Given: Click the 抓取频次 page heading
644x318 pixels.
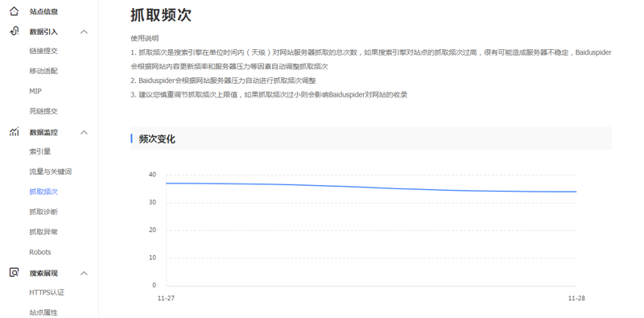Looking at the screenshot, I should point(161,15).
